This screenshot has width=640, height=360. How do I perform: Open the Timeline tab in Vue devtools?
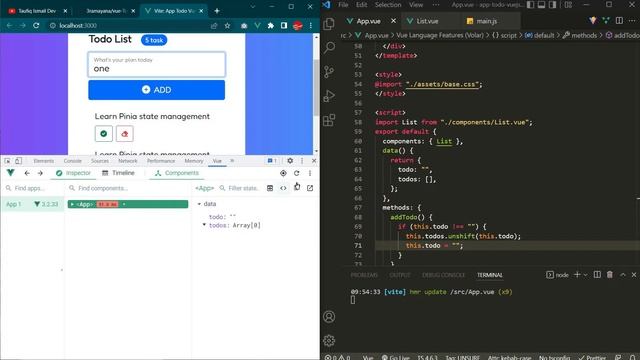tap(118, 173)
